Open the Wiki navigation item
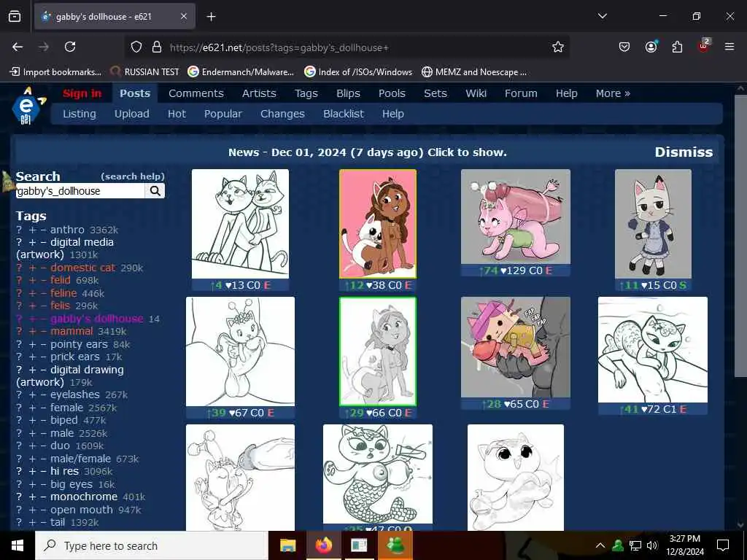747x560 pixels. click(x=476, y=93)
